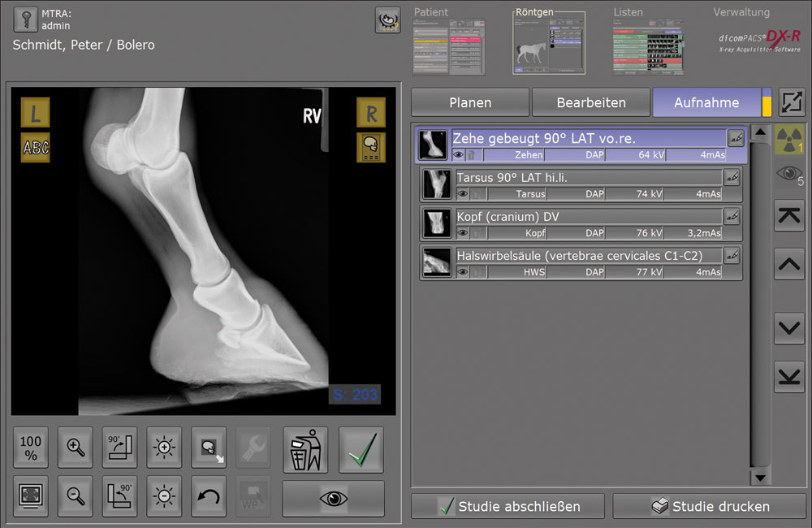This screenshot has height=528, width=812.
Task: Jump to top of the exam list
Action: [x=789, y=216]
